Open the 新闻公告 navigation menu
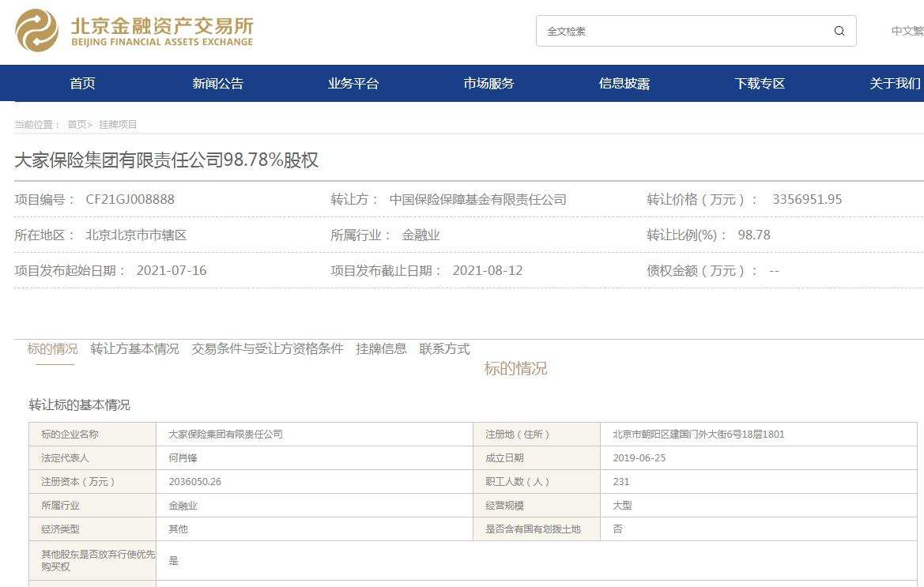The height and width of the screenshot is (587, 924). pos(218,84)
